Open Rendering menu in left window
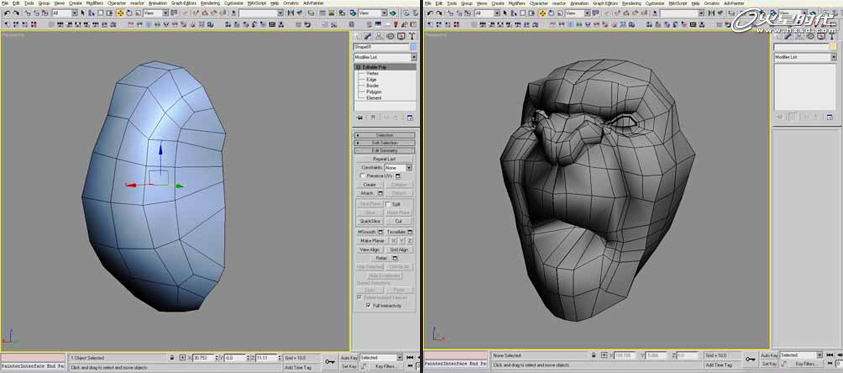 (210, 3)
